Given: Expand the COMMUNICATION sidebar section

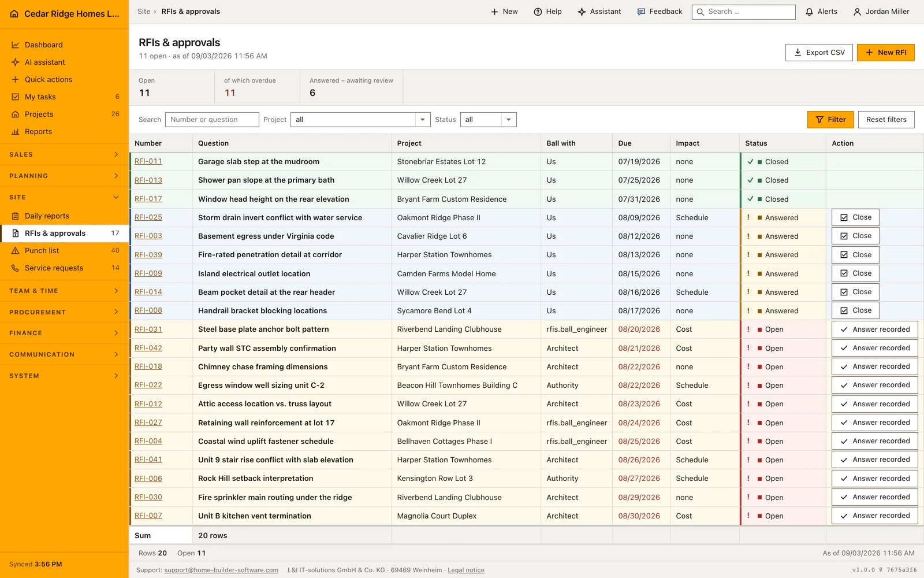Looking at the screenshot, I should coord(64,354).
